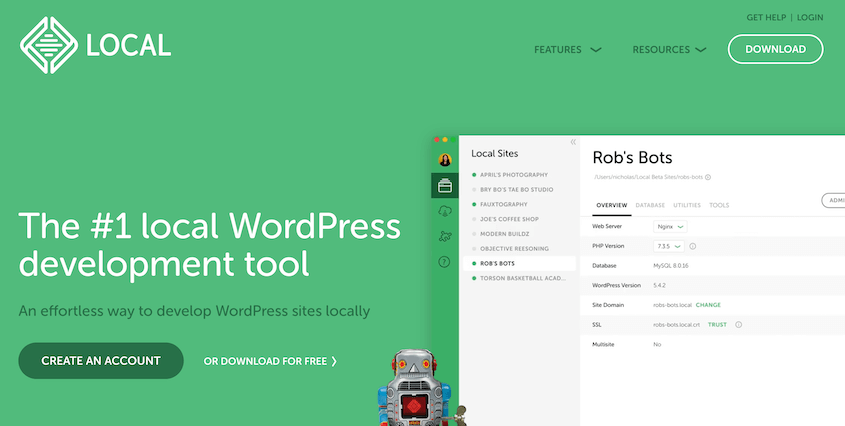The height and width of the screenshot is (426, 845).
Task: Open the PHP Version 7.3.5 dropdown
Action: 669,246
